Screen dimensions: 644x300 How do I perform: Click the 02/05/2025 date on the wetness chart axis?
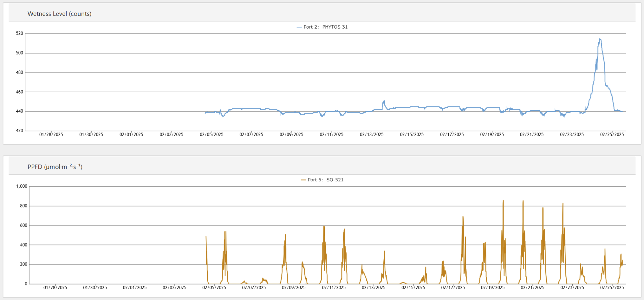211,134
